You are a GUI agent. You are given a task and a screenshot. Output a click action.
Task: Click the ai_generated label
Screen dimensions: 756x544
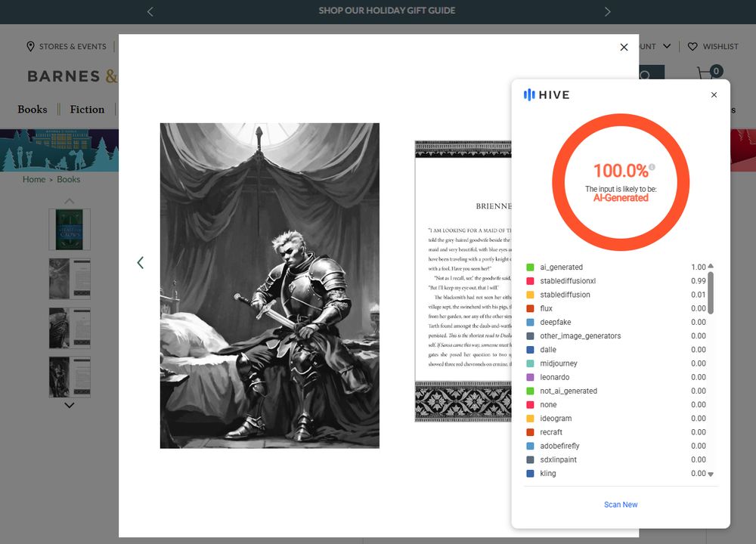(x=561, y=267)
